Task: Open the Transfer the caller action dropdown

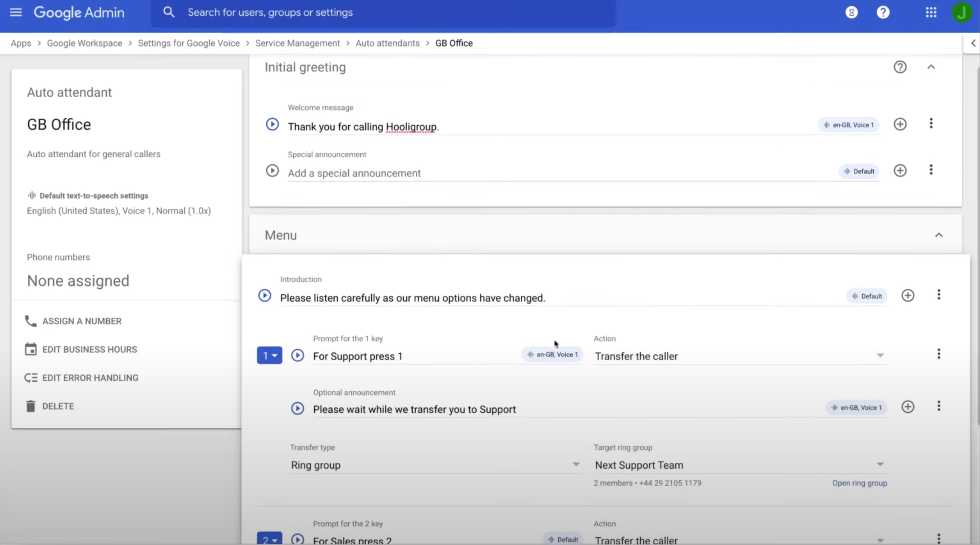Action: 881,356
